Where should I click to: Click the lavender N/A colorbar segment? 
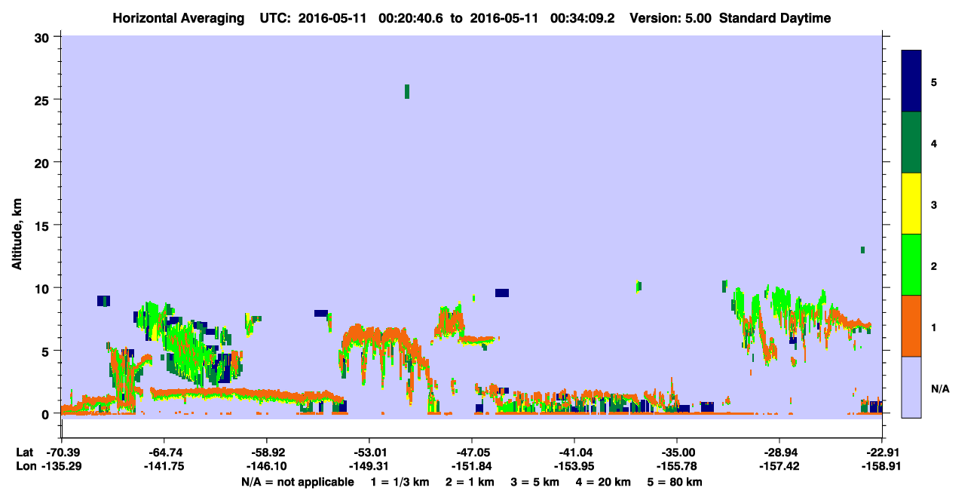(x=911, y=386)
